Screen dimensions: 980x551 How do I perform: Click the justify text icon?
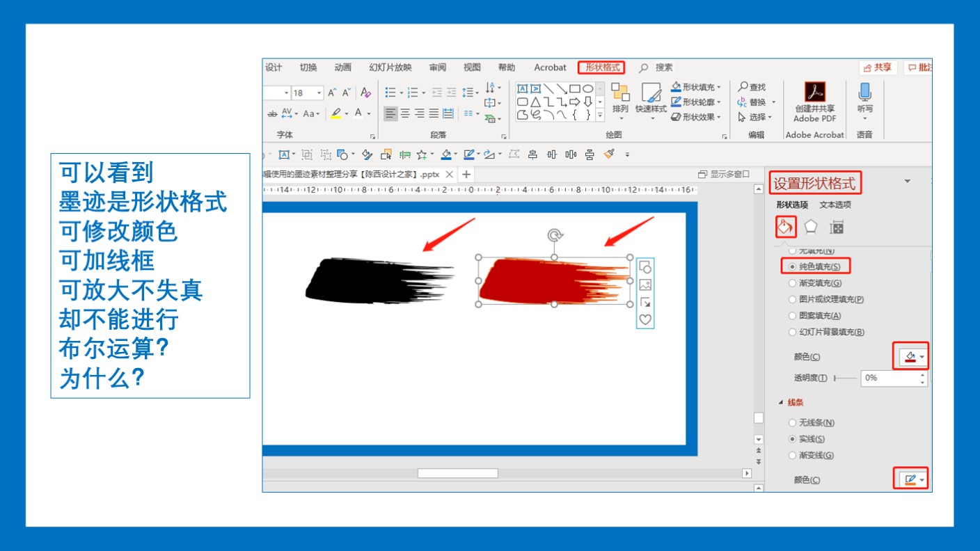point(434,113)
